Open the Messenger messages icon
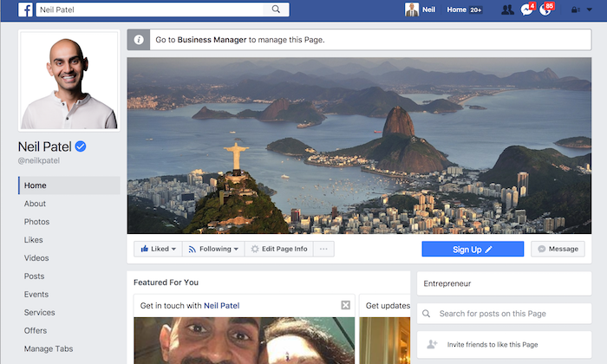Viewport: 607px width, 364px height. (526, 10)
